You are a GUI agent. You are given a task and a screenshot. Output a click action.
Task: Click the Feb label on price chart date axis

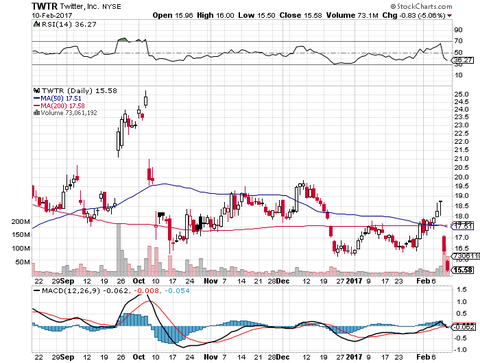tap(423, 281)
